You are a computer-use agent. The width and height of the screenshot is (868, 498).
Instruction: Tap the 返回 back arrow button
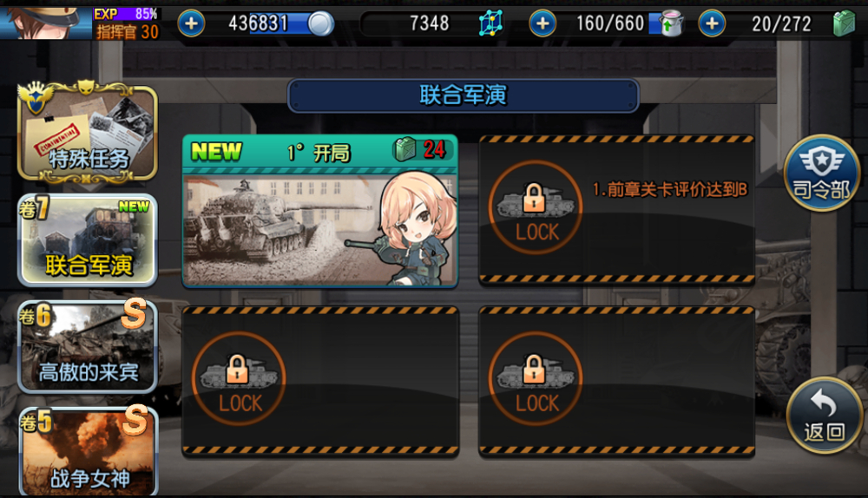(825, 416)
